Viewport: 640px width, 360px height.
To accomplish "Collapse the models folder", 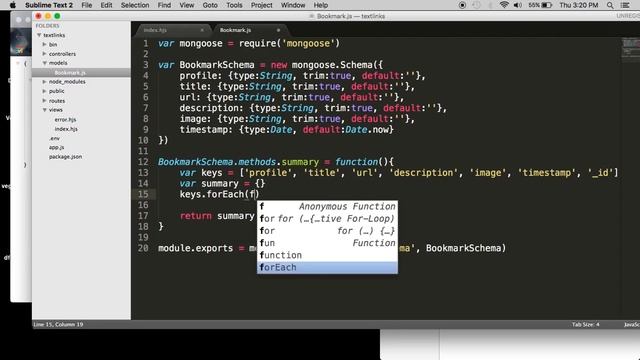I will 44,63.
